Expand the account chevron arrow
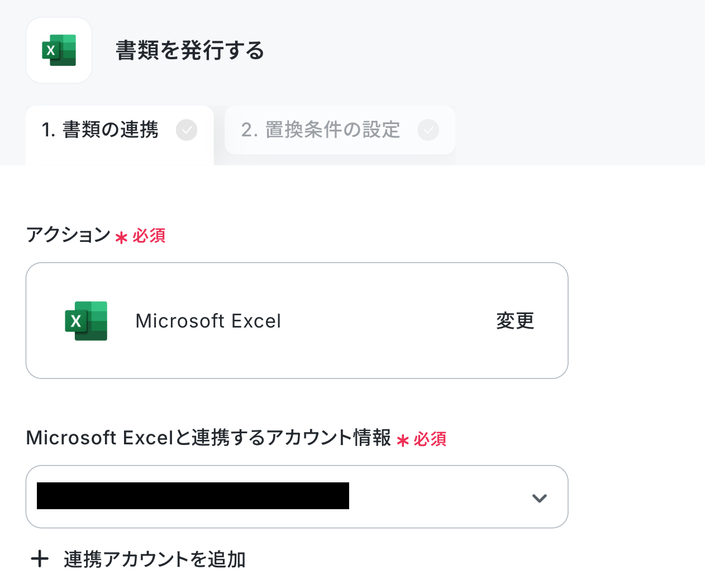Viewport: 705px width, 588px height. tap(539, 498)
